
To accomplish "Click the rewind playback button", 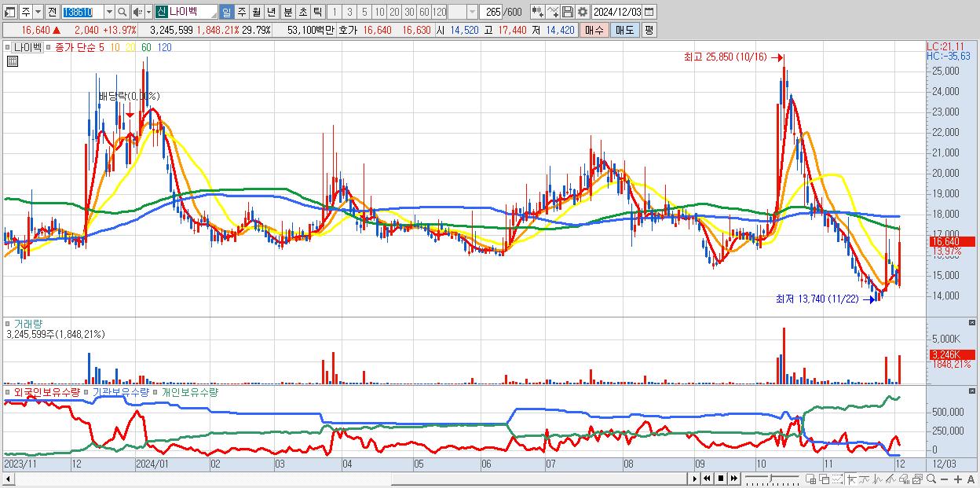I will tap(707, 479).
